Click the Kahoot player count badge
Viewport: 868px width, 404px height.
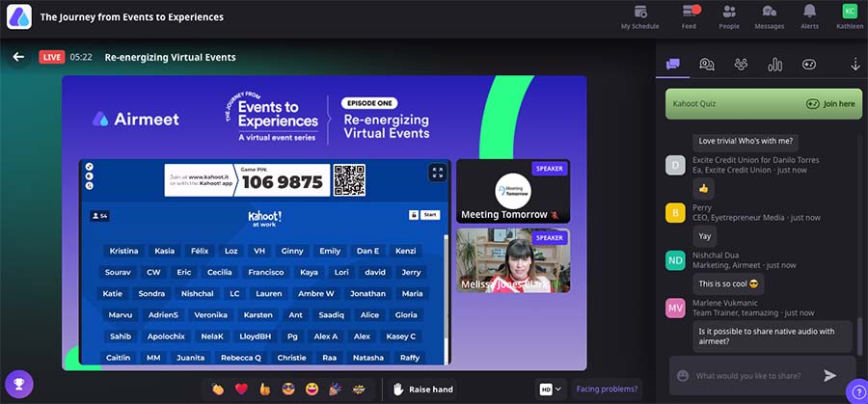click(99, 216)
